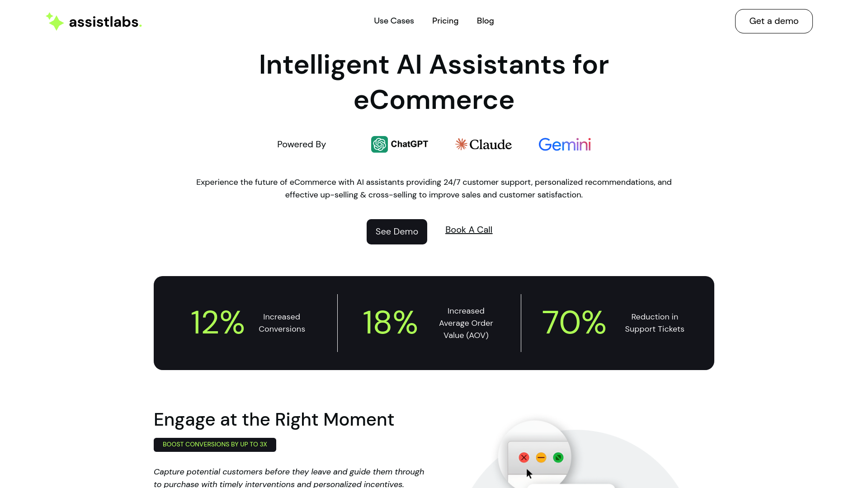The width and height of the screenshot is (868, 488).
Task: Click the ChatGPT logo icon
Action: (x=379, y=144)
